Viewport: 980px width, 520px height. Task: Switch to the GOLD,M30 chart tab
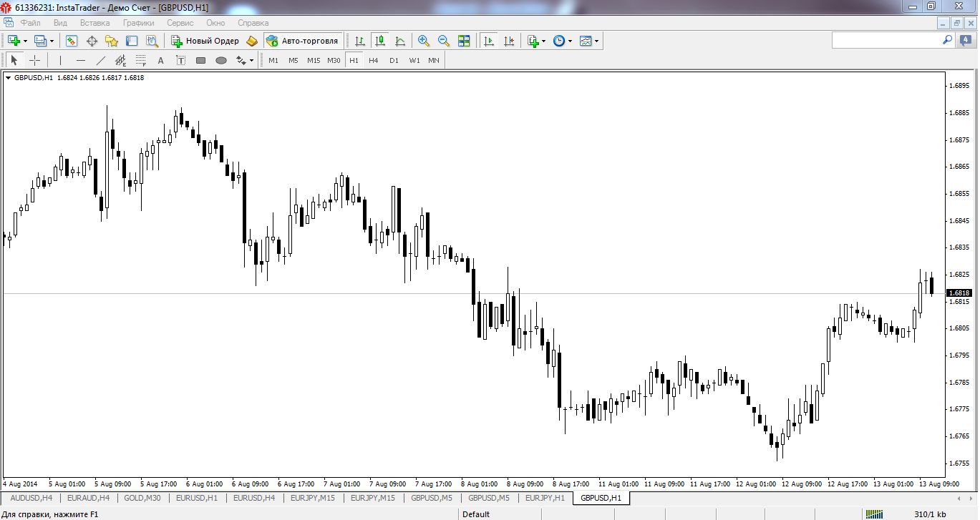(142, 498)
